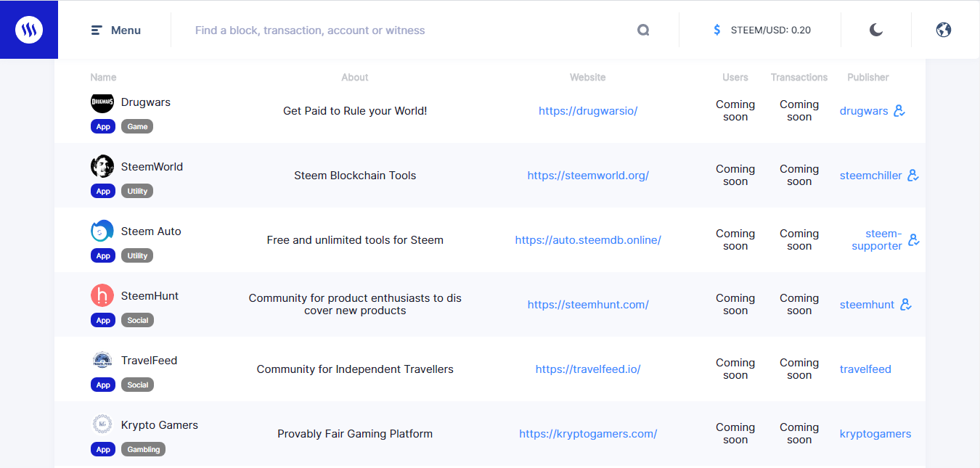Click the search magnifier icon

click(x=643, y=30)
